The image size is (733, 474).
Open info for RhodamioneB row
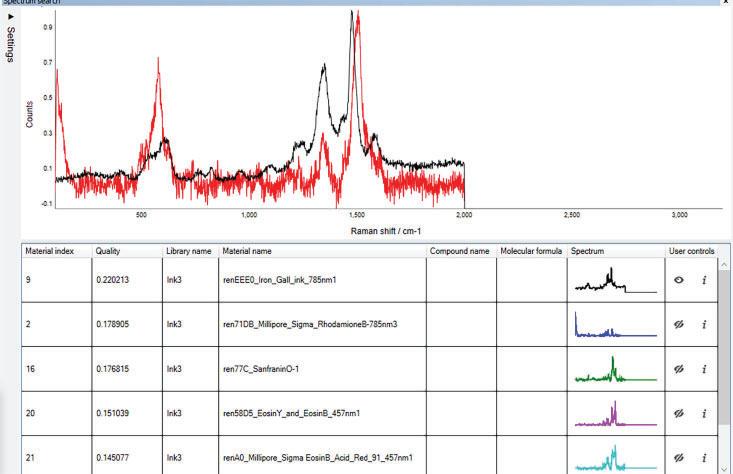[x=704, y=324]
